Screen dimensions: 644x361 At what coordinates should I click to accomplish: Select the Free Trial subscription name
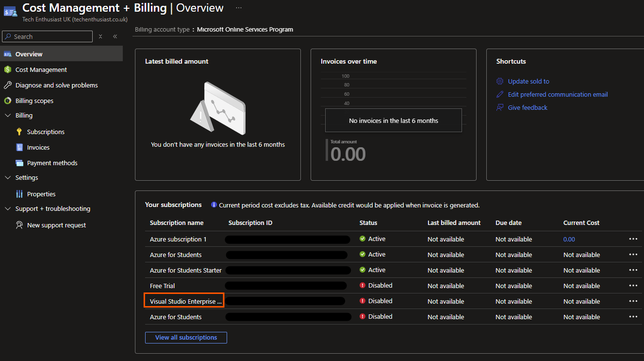click(163, 286)
